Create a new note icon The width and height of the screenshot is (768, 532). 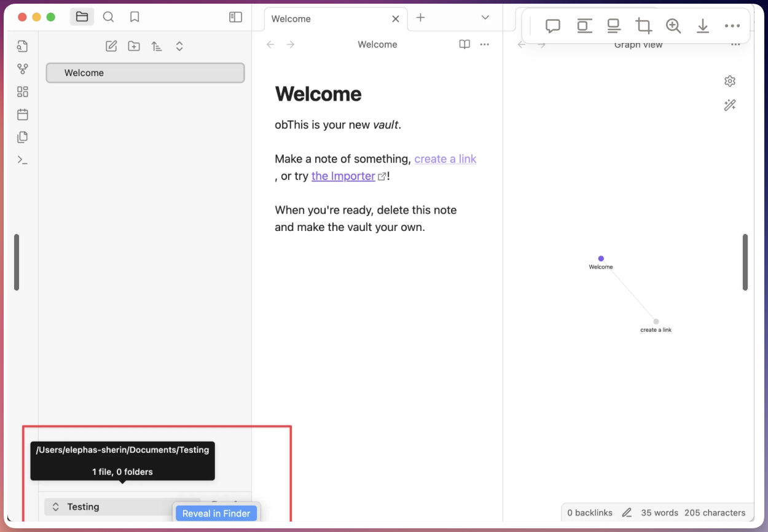[111, 46]
